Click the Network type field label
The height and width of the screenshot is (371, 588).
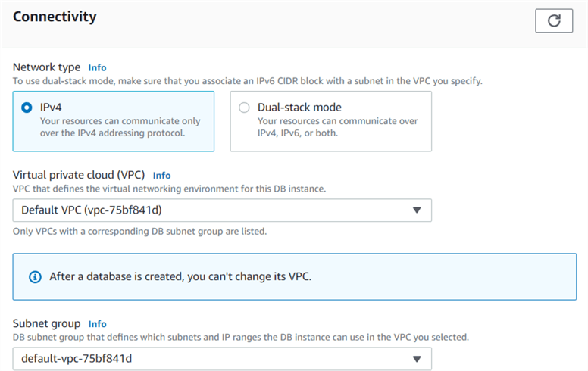[x=47, y=67]
